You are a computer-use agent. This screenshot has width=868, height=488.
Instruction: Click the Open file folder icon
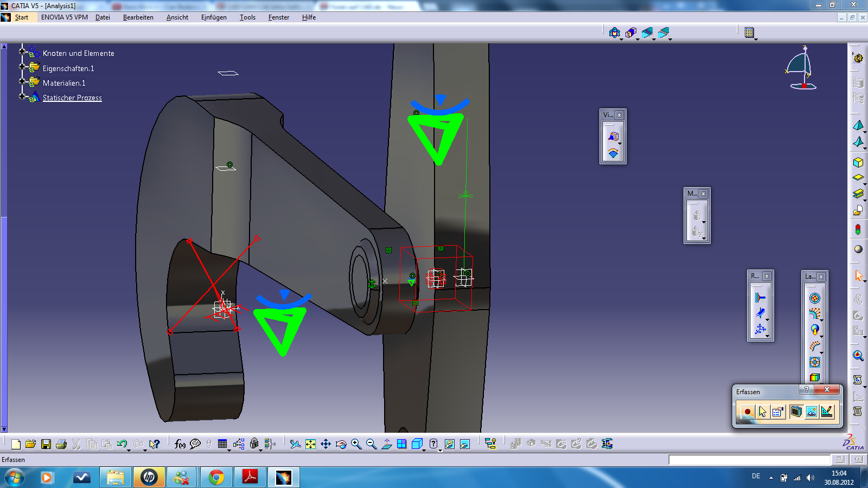[31, 444]
